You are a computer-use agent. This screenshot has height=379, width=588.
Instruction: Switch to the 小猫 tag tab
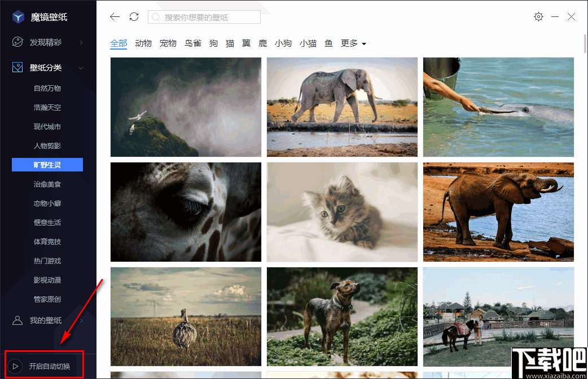308,43
